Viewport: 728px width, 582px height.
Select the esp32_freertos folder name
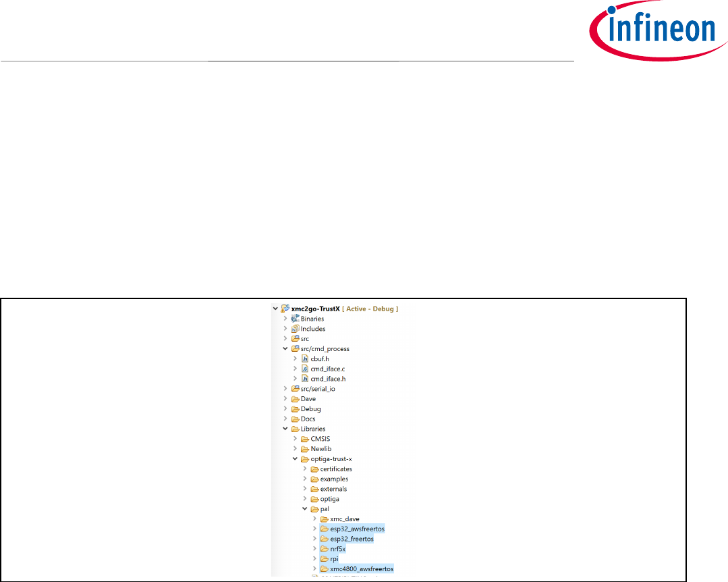(352, 539)
